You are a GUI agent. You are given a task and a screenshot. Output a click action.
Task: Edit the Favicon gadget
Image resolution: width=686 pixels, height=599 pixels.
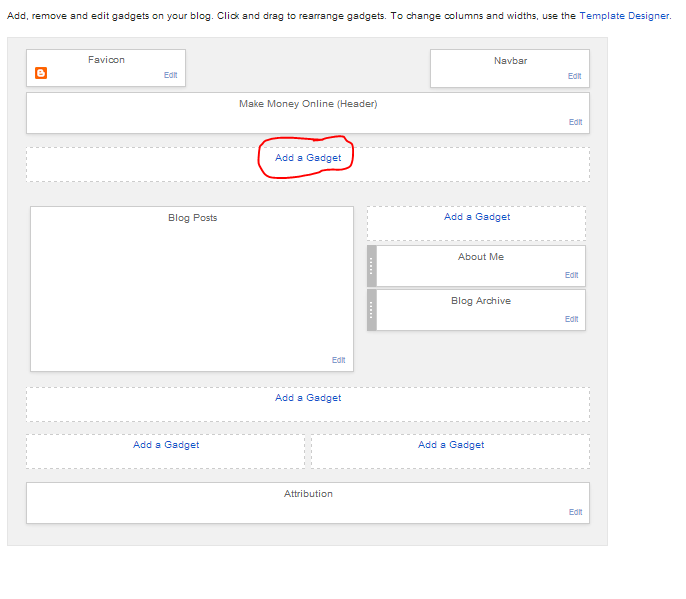(x=171, y=75)
